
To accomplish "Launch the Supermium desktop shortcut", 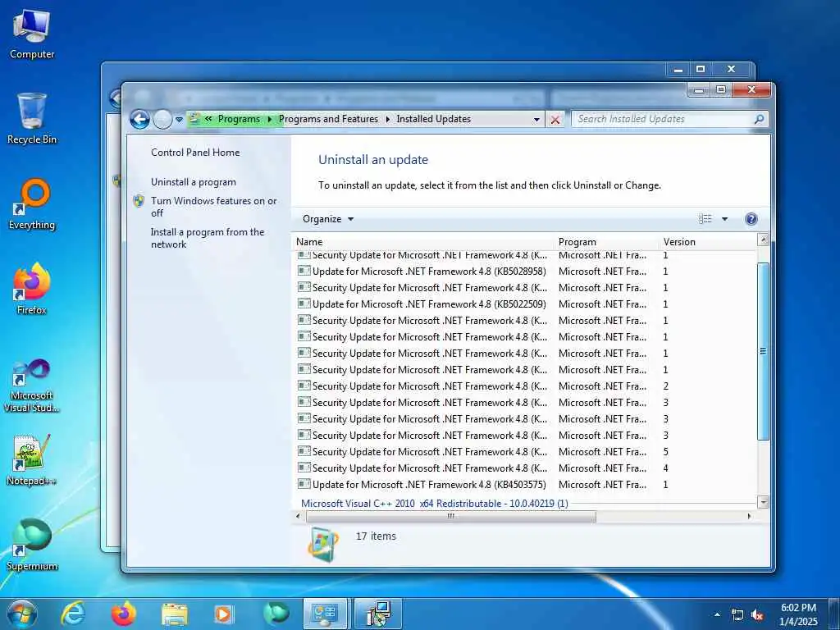I will tap(32, 545).
